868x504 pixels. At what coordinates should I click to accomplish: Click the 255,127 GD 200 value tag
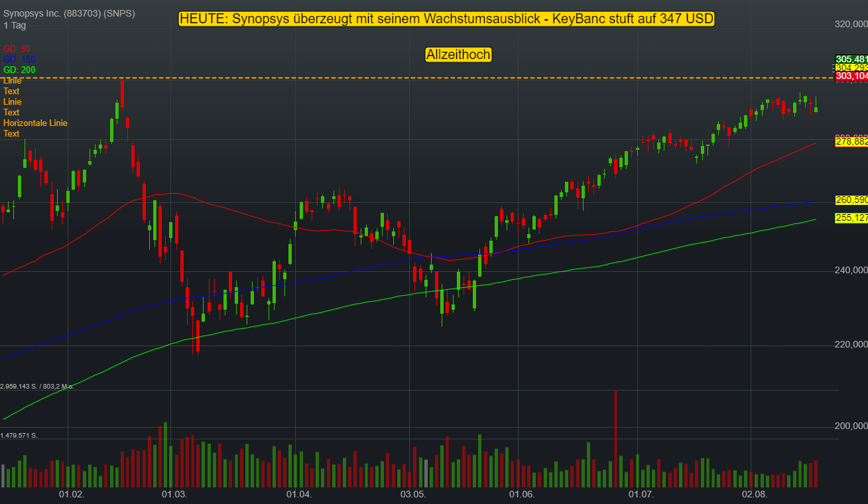(x=851, y=218)
